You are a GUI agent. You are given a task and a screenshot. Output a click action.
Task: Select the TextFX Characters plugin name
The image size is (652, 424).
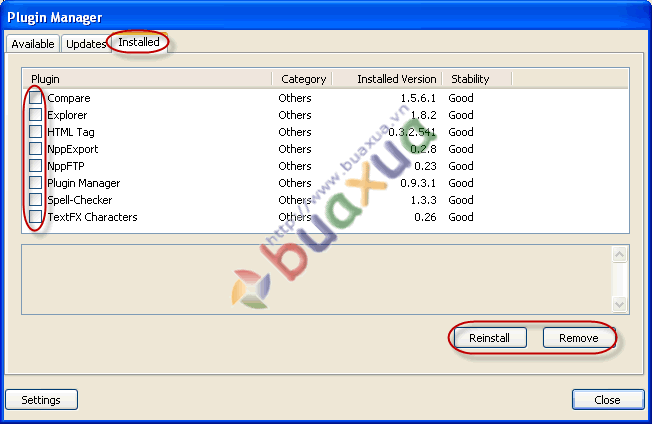pyautogui.click(x=92, y=217)
